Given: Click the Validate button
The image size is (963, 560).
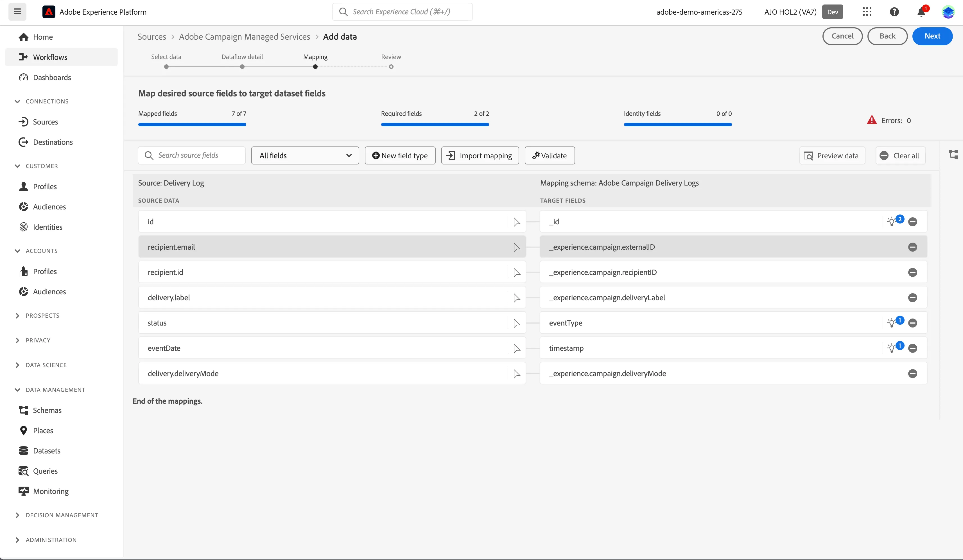Looking at the screenshot, I should (x=550, y=155).
